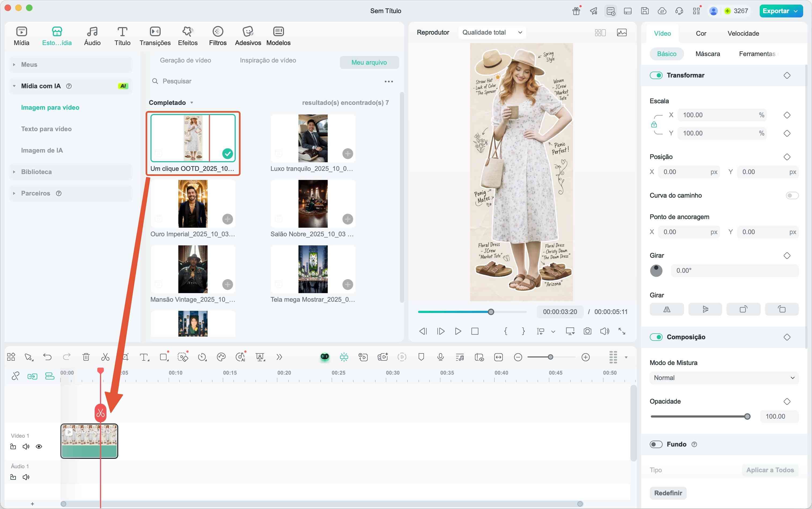Enable the Curva do caminho toggle
Screen dimensions: 812x509
[792, 196]
